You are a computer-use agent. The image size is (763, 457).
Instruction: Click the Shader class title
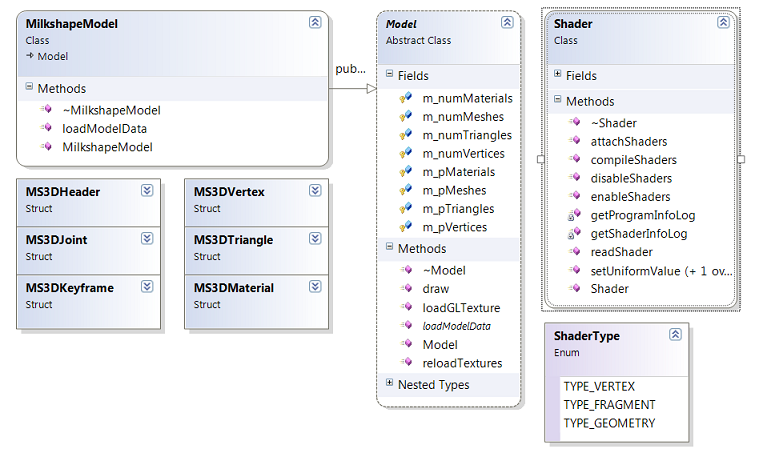click(x=573, y=23)
